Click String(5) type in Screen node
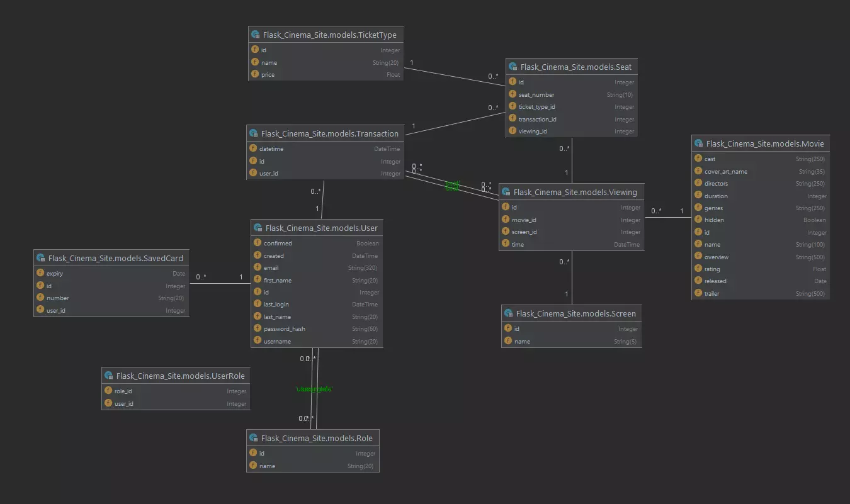This screenshot has width=850, height=504. click(626, 341)
